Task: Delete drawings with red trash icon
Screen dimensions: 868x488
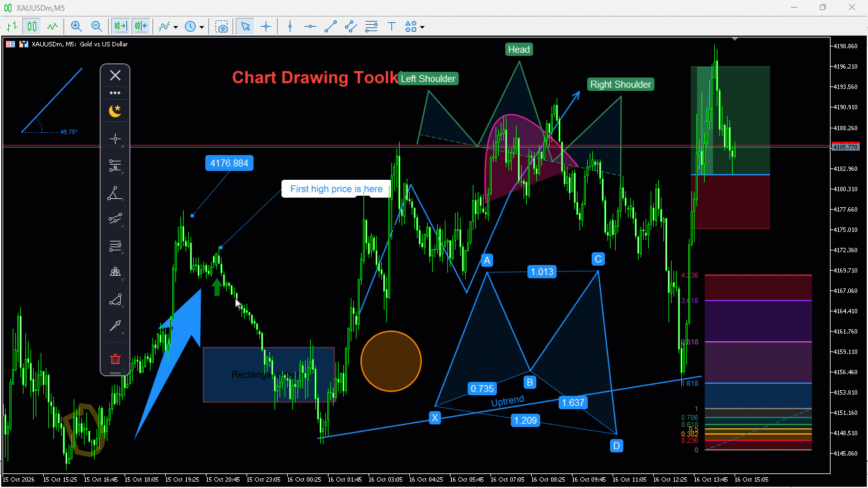Action: point(115,359)
